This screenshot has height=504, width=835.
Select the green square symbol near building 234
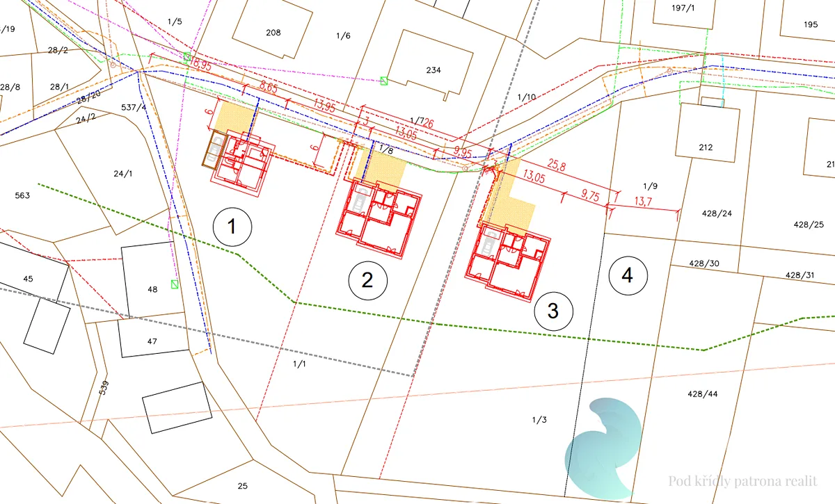click(383, 81)
